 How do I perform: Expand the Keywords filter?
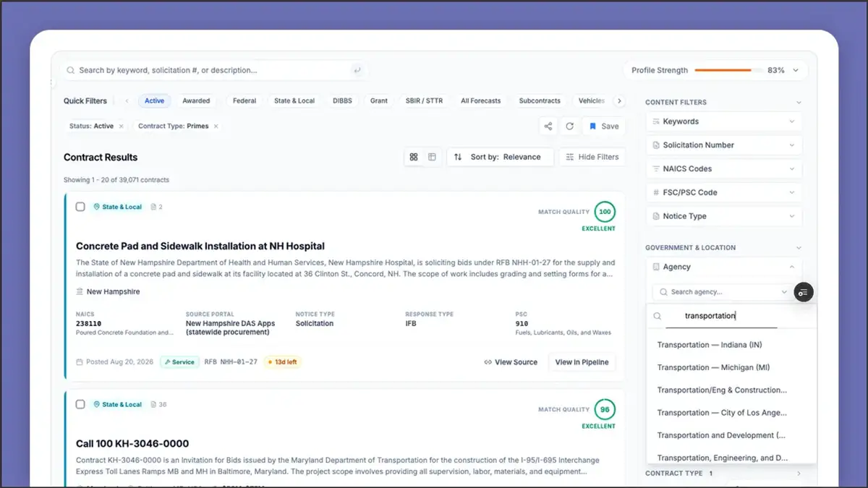coord(792,121)
